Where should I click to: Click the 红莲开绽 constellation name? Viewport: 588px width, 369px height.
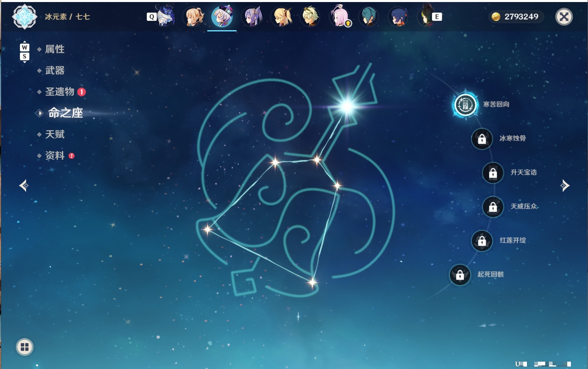(513, 240)
